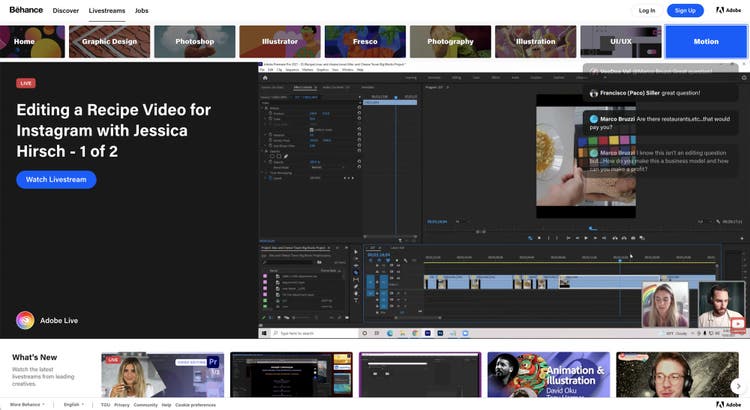Click the blue Sign Up button

(685, 10)
